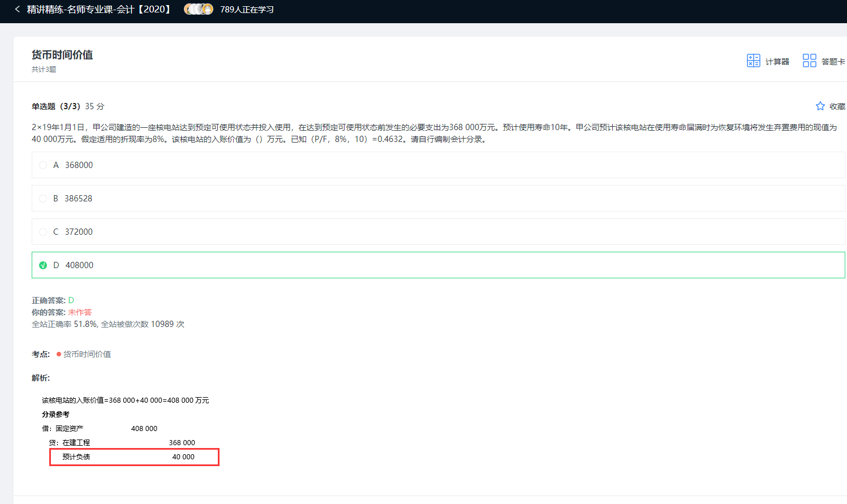Click the learner avatars in header

(x=199, y=9)
